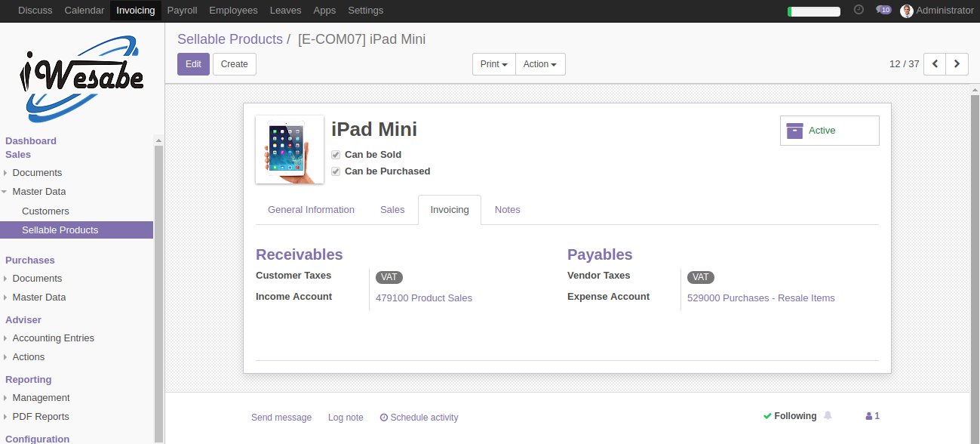Viewport: 980px width, 444px height.
Task: Click the clock activities icon in top bar
Action: (x=859, y=10)
